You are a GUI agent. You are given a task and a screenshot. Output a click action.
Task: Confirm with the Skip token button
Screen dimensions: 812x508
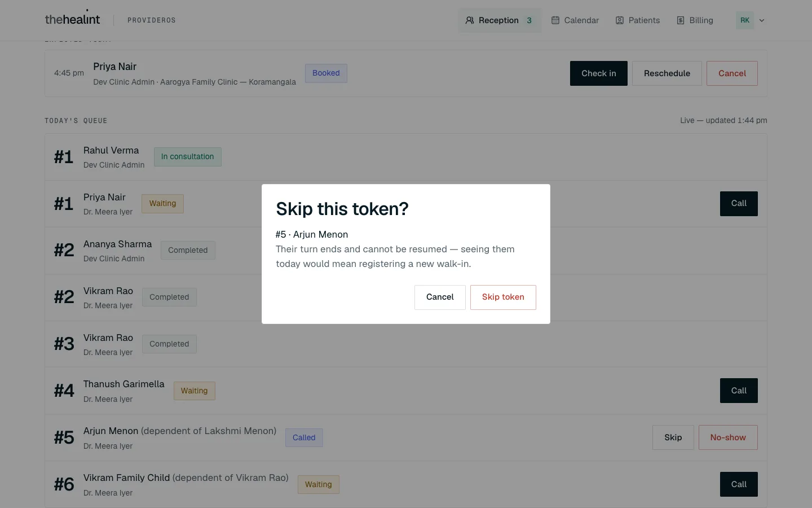503,297
